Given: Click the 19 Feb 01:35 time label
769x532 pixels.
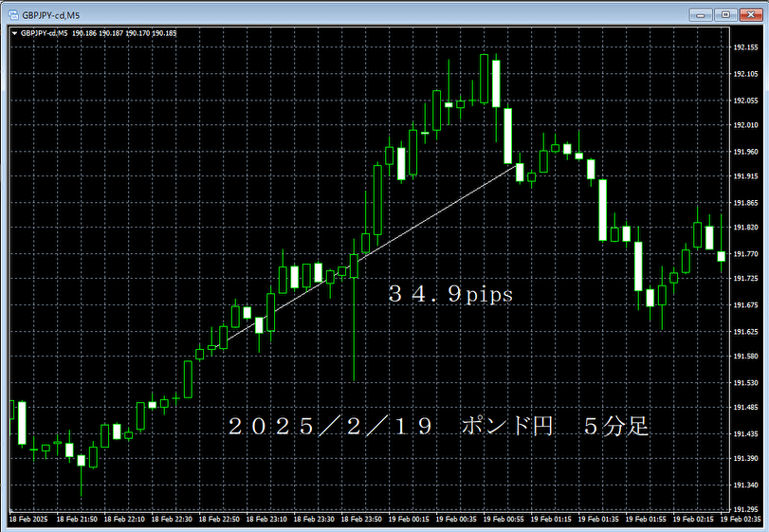Looking at the screenshot, I should (598, 520).
